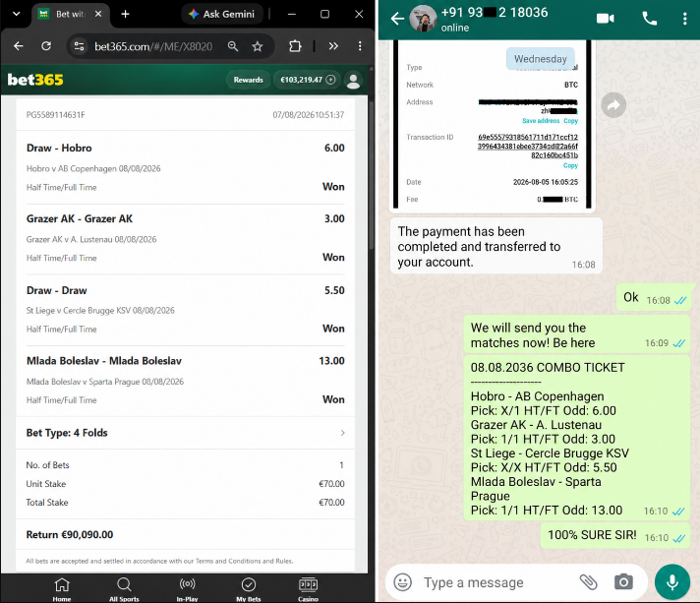This screenshot has width=700, height=603.
Task: Open the My Bets tab
Action: [248, 589]
